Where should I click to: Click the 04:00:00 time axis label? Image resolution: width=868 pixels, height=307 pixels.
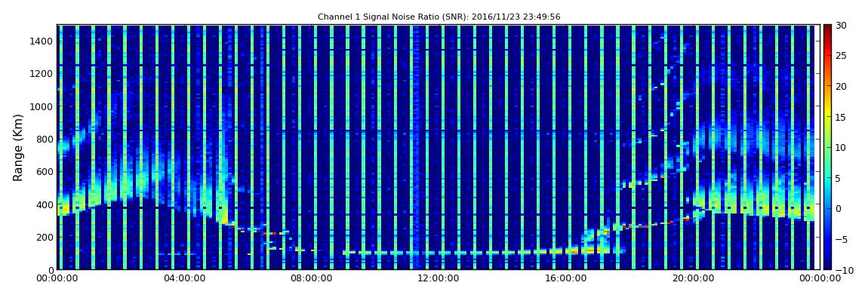pyautogui.click(x=185, y=279)
